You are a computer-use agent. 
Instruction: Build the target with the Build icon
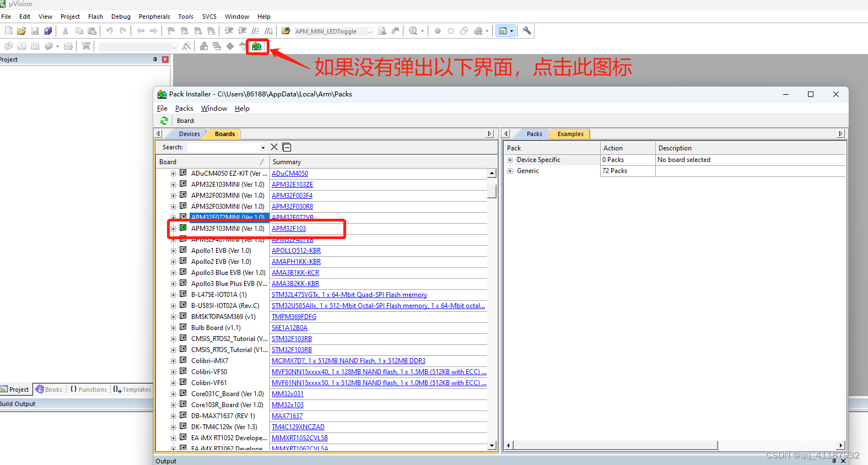21,46
